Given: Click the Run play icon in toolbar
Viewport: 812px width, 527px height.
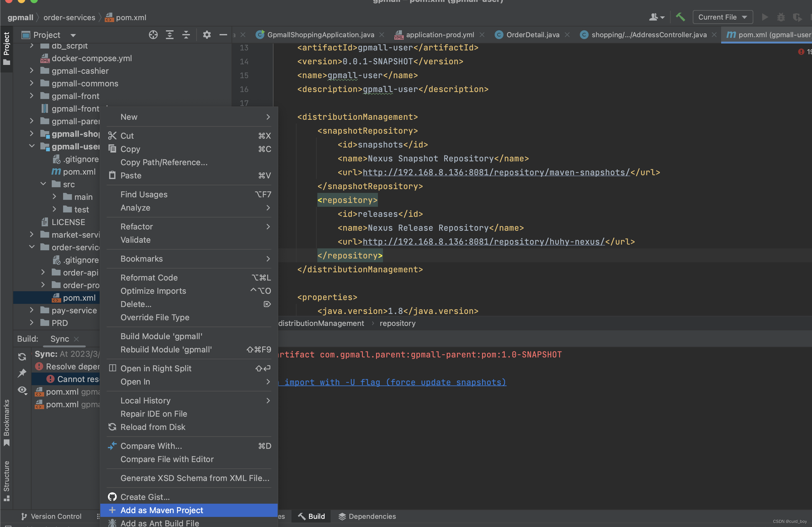Looking at the screenshot, I should [765, 17].
